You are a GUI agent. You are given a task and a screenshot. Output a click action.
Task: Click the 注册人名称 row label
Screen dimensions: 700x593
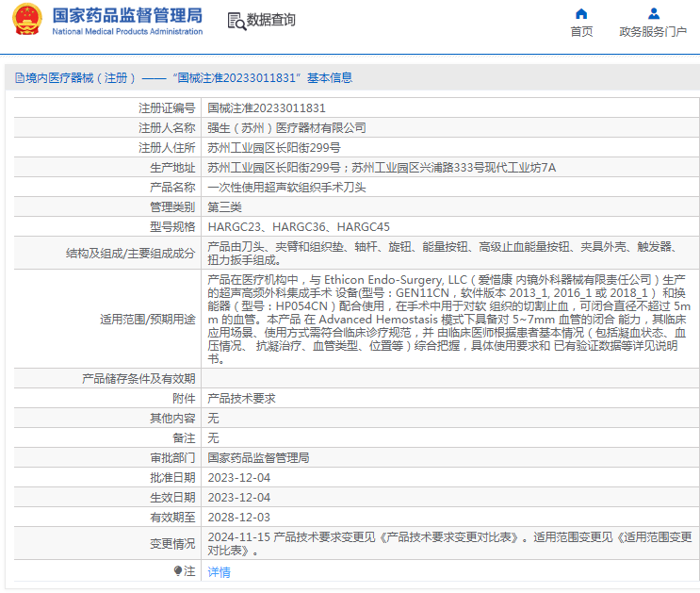[167, 128]
